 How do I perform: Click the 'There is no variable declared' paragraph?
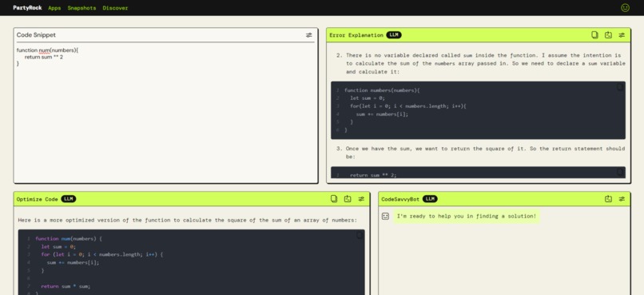coord(486,63)
